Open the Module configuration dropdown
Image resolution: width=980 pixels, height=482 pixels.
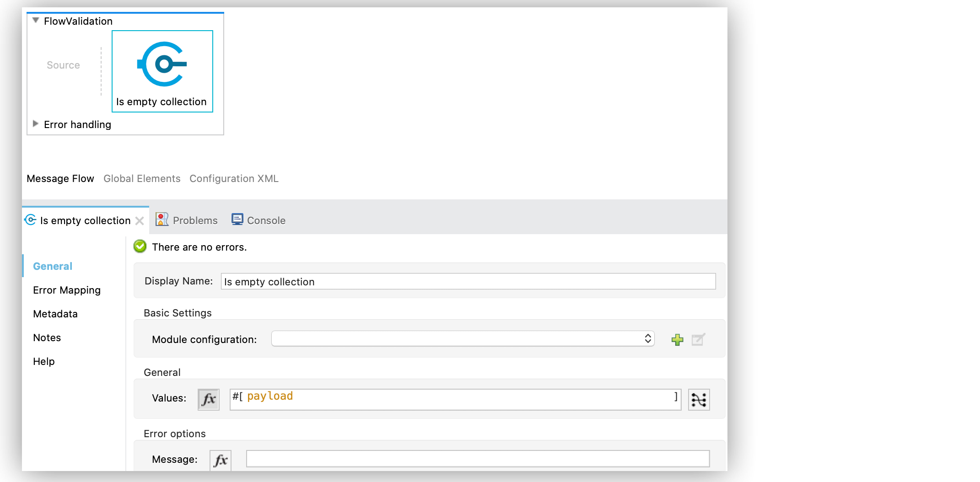pyautogui.click(x=463, y=339)
